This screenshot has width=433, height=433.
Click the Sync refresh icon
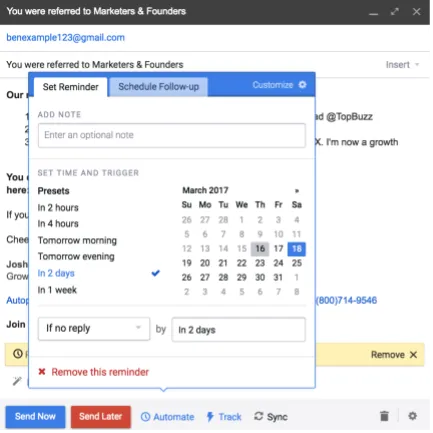[x=259, y=416]
